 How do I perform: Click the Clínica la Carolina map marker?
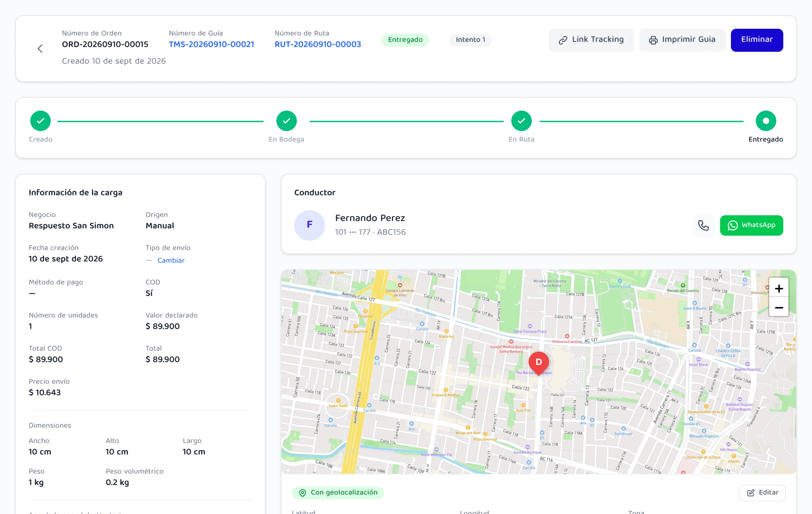click(x=567, y=336)
